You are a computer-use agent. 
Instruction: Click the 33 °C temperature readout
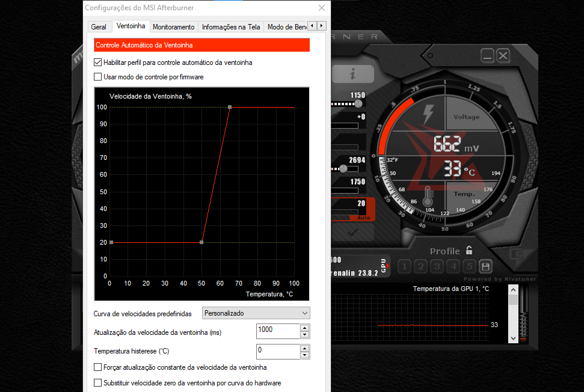pos(460,168)
